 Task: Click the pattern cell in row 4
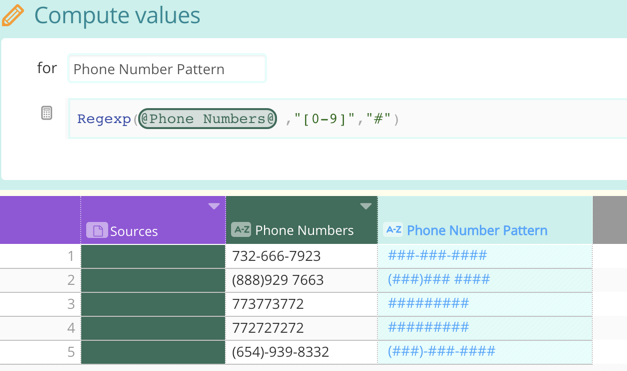coord(485,328)
